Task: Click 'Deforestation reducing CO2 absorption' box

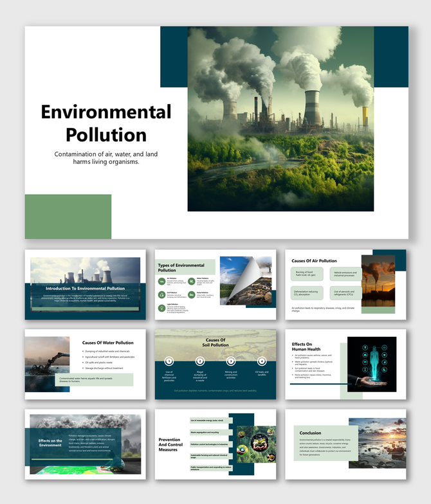Action: click(x=307, y=293)
